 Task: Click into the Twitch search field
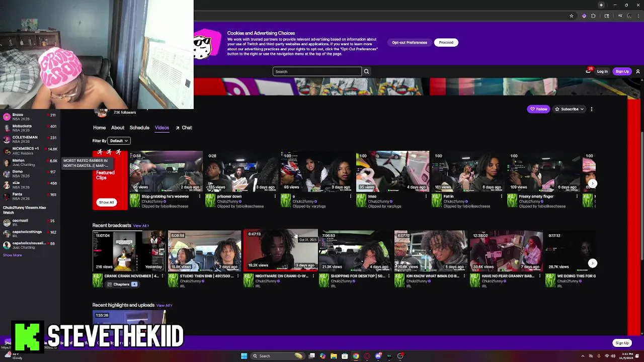click(x=317, y=71)
